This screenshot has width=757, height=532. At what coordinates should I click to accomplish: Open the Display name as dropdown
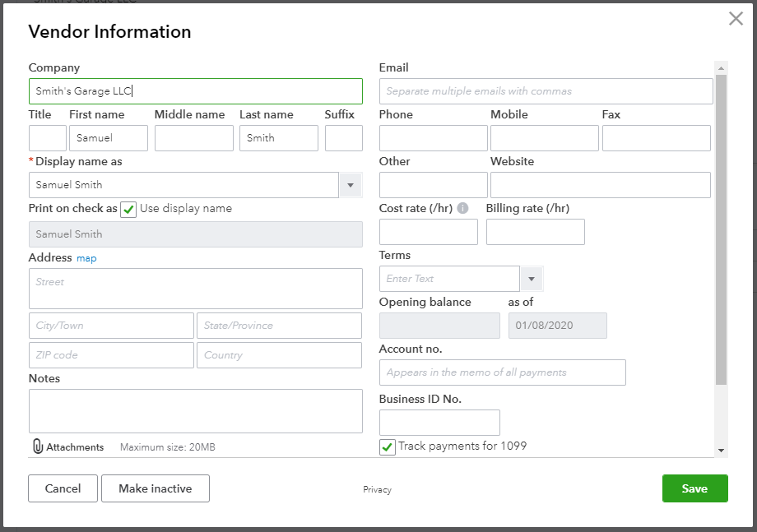(x=351, y=185)
